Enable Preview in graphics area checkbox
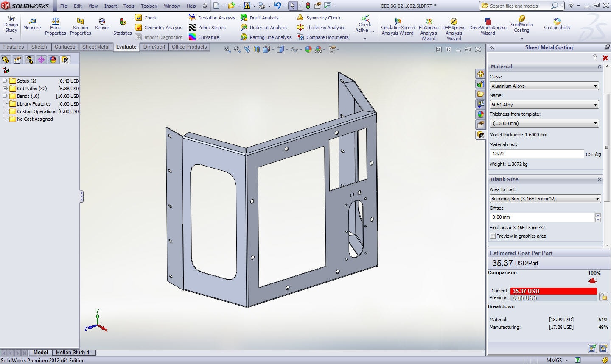 (493, 236)
